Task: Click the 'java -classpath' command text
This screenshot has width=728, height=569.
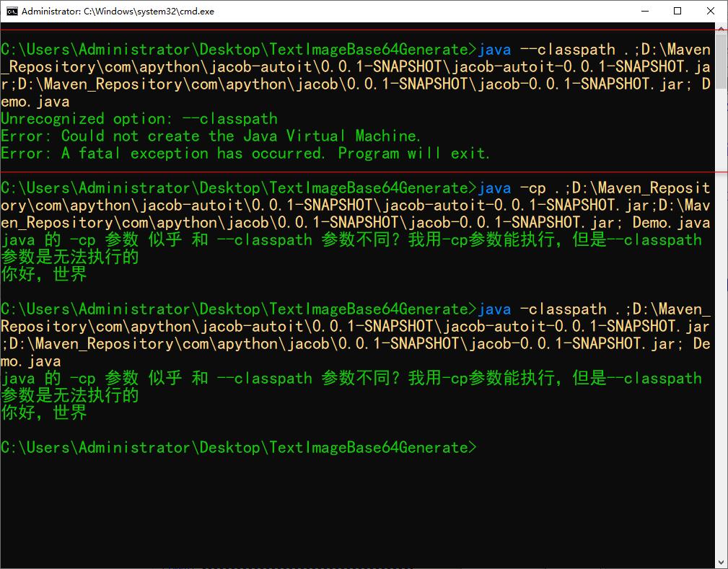Action: point(543,309)
